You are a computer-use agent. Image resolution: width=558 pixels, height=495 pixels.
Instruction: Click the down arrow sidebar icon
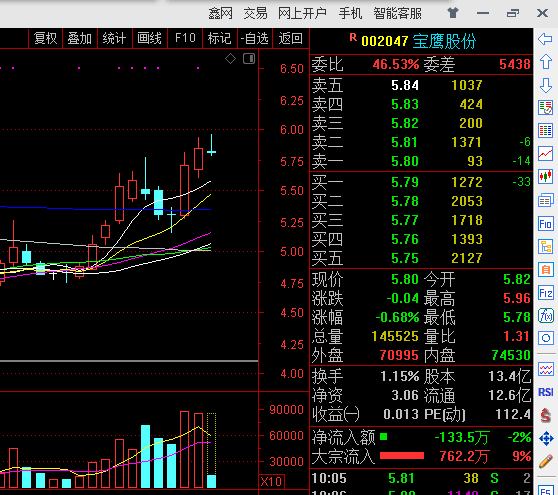(x=546, y=85)
